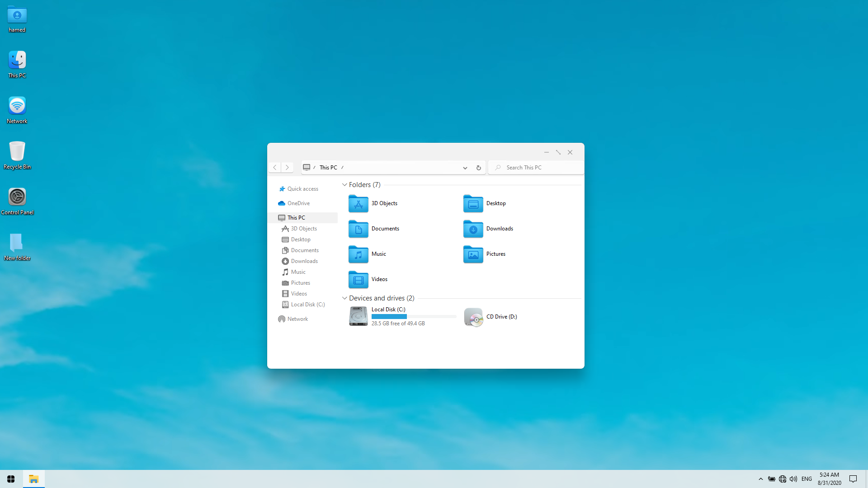868x488 pixels.
Task: Select Quick access in the sidebar
Action: pyautogui.click(x=302, y=189)
